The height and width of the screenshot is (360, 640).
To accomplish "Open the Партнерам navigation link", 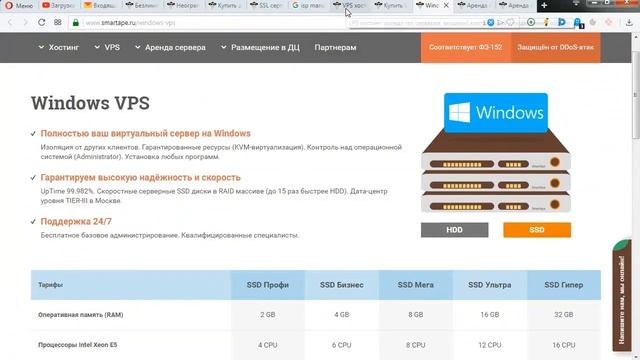I will pos(335,47).
